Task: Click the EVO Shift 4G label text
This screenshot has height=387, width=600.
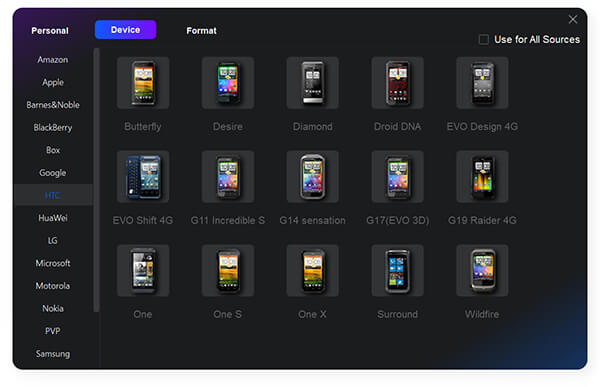Action: tap(143, 220)
